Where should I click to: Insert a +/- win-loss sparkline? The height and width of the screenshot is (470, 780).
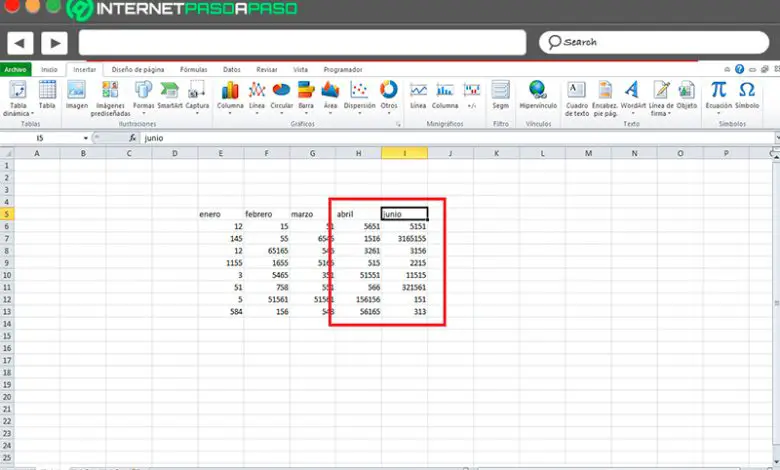pyautogui.click(x=472, y=94)
